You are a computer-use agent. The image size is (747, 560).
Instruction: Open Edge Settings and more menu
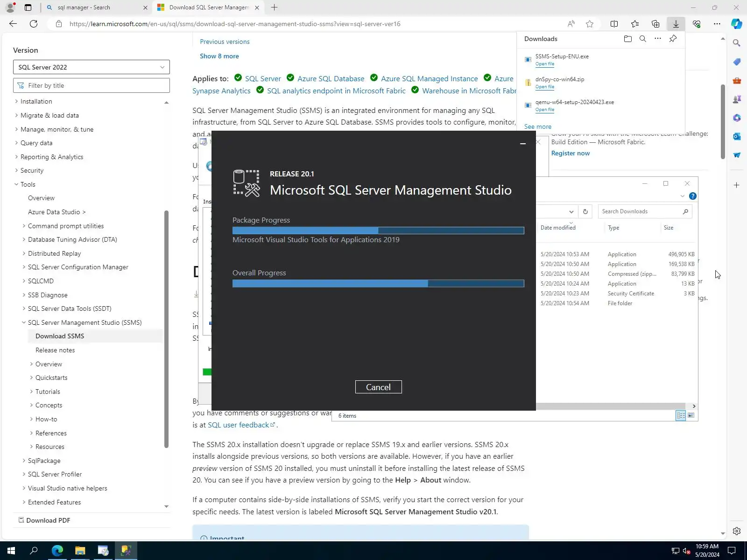coord(717,24)
